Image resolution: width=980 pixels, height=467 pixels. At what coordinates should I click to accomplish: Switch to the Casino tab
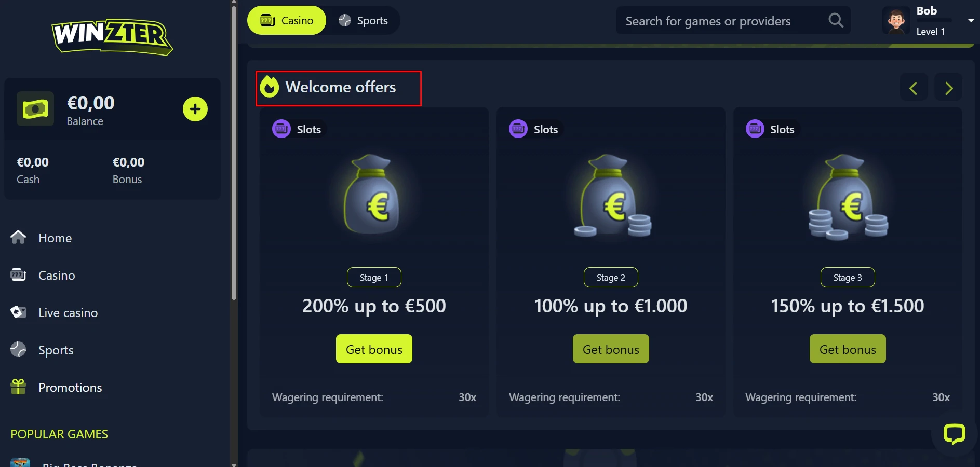pyautogui.click(x=287, y=21)
